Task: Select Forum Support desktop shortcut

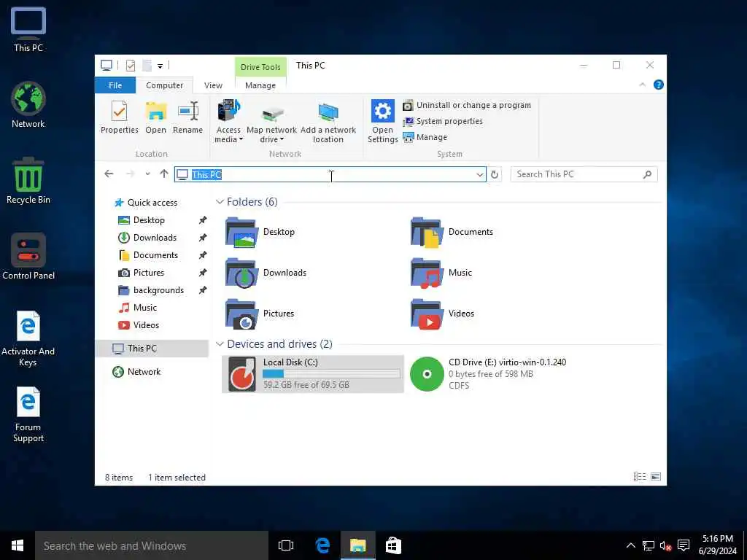Action: (x=28, y=414)
